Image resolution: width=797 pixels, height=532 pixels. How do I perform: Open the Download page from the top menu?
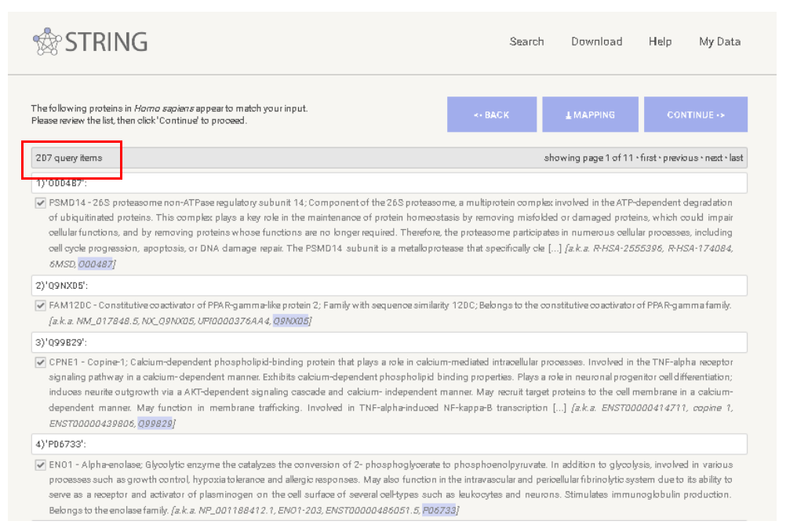click(597, 42)
